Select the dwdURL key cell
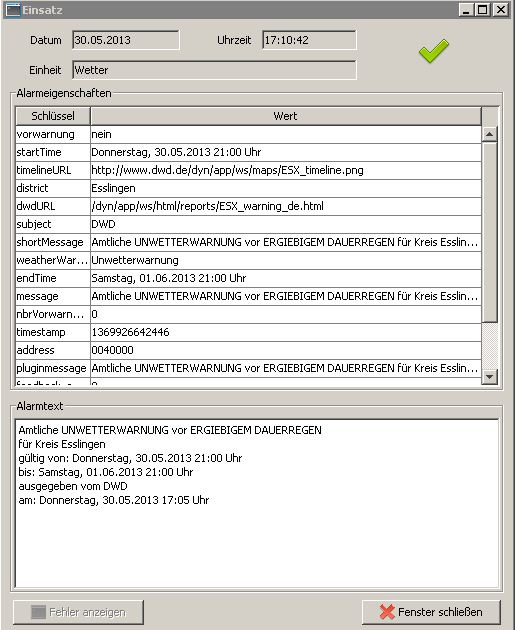 (53, 206)
